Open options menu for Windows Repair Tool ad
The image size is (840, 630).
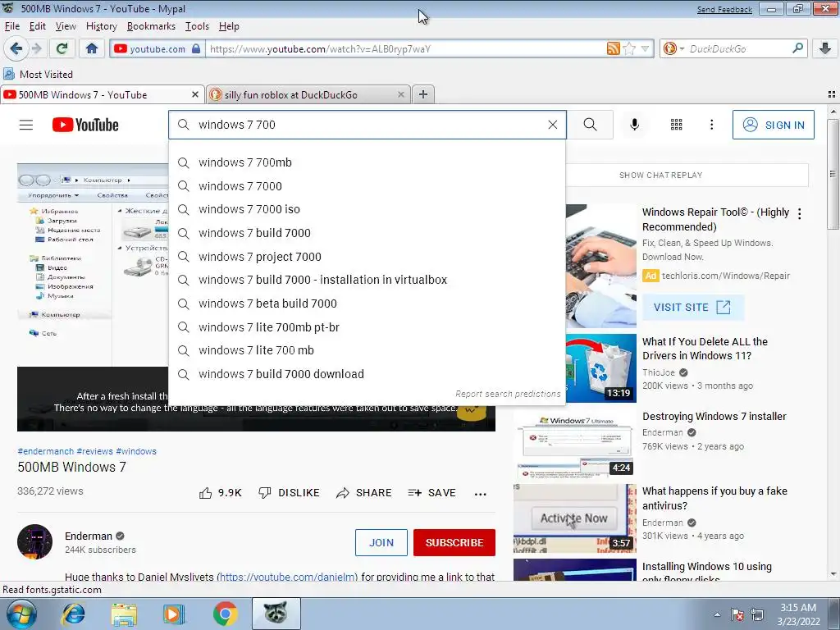[799, 214]
